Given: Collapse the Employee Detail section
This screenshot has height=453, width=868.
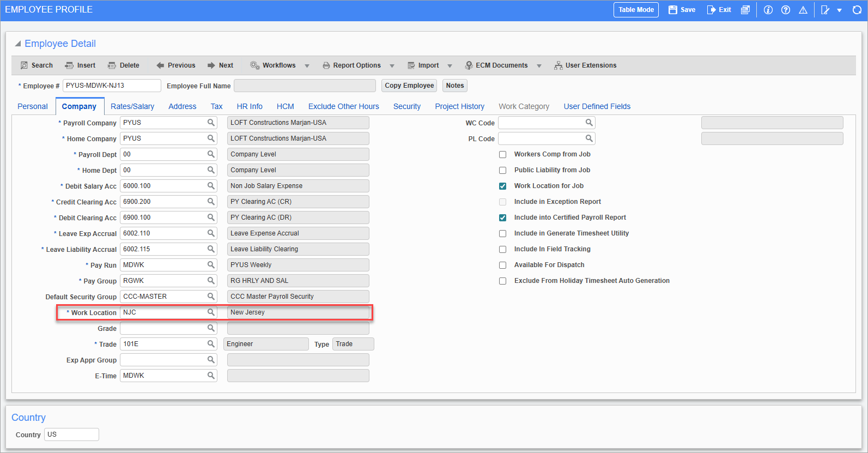Looking at the screenshot, I should click(18, 44).
